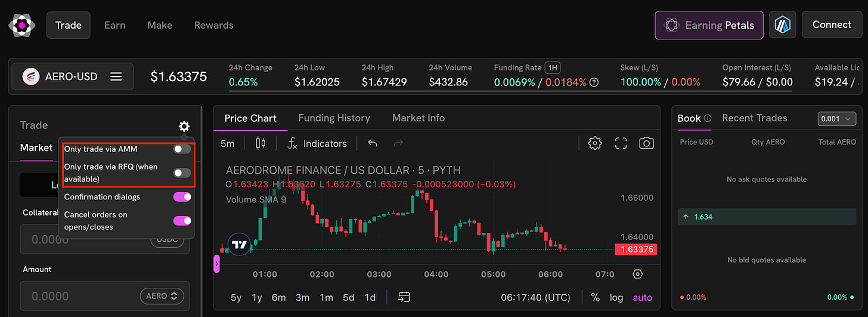Click the AERO token logo
This screenshot has width=868, height=317.
(30, 76)
